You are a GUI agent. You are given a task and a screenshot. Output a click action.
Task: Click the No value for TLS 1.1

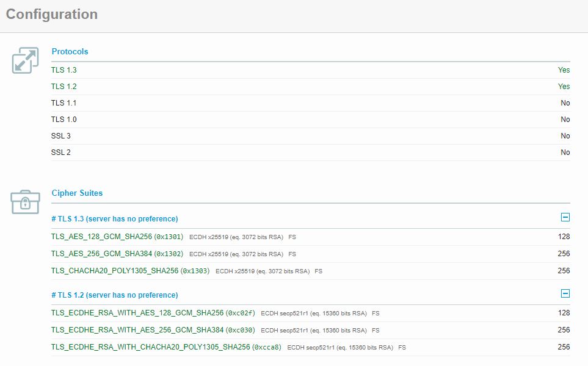tap(565, 103)
